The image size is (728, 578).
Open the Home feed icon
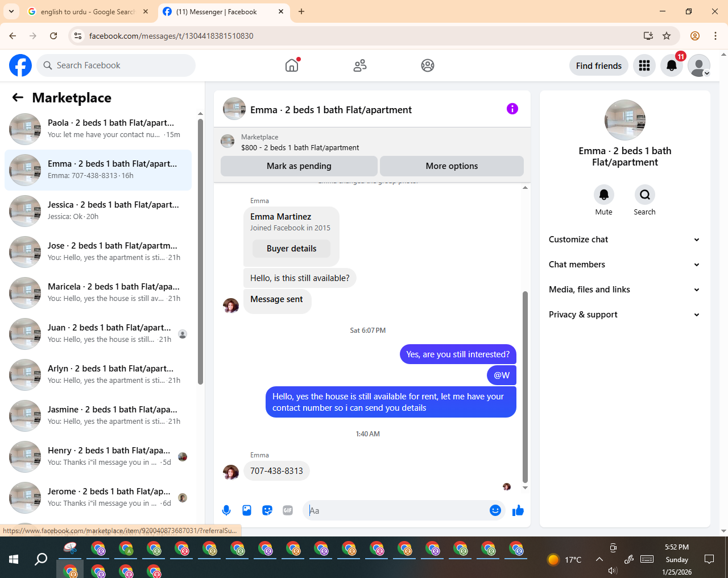pos(292,65)
